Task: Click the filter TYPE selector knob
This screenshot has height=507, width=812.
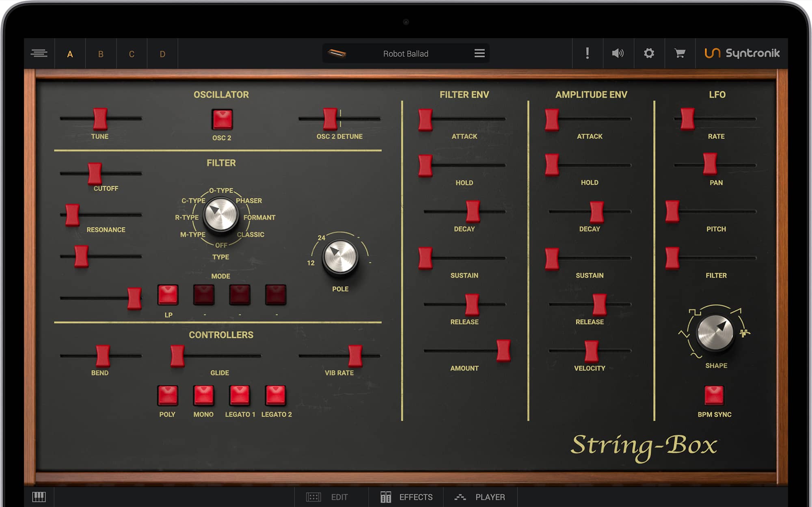Action: [x=220, y=214]
